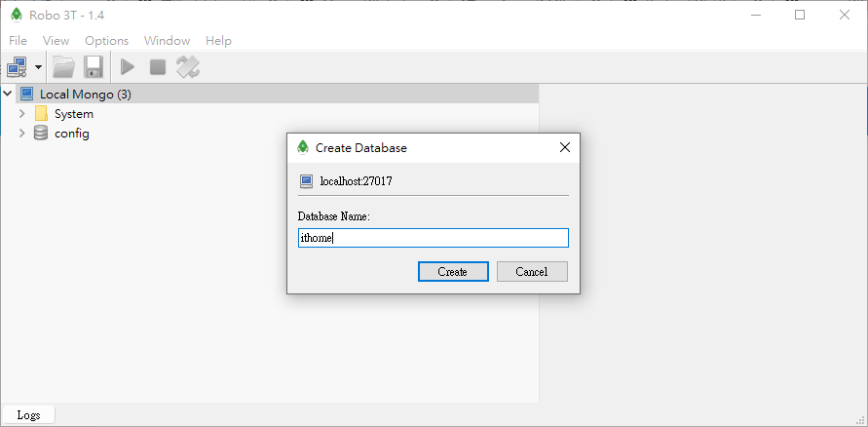The width and height of the screenshot is (868, 427).
Task: Click the System folder icon
Action: click(41, 114)
